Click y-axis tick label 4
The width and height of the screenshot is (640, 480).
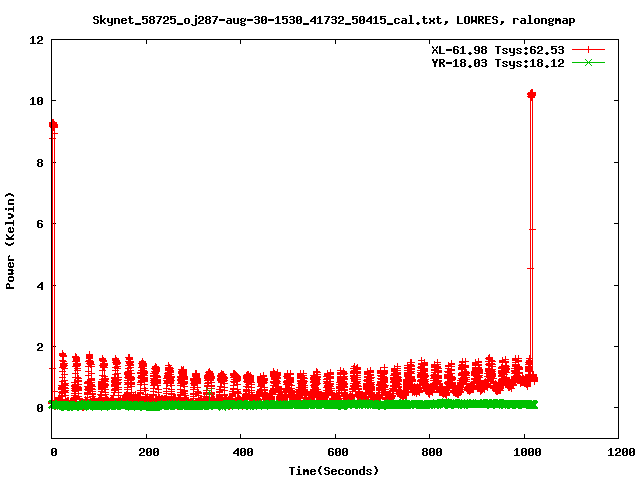click(x=40, y=286)
